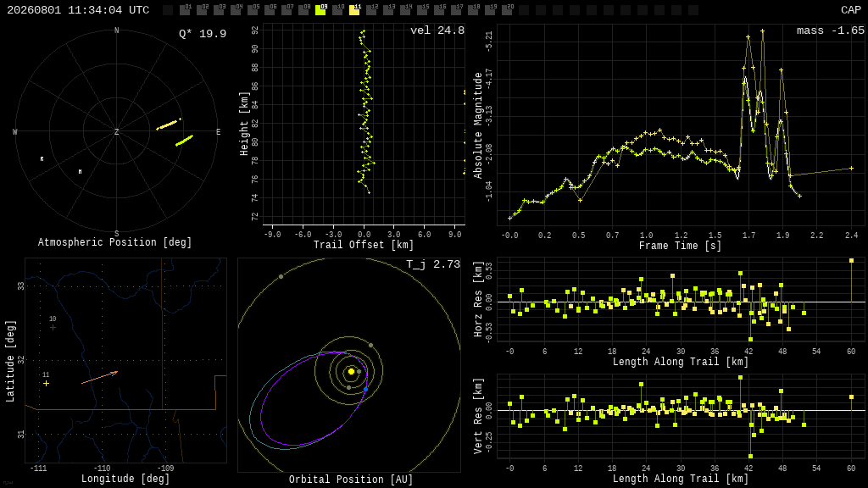Click station 20 indicator box

point(507,9)
